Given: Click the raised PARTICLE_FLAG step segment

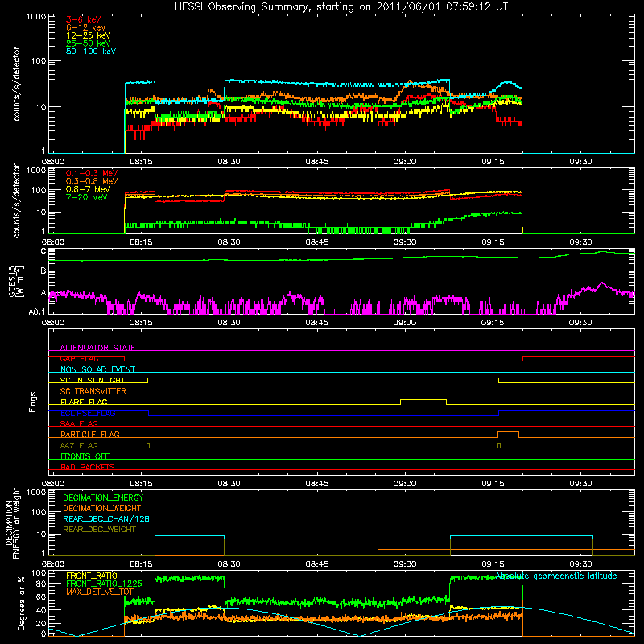Looking at the screenshot, I should pos(508,432).
